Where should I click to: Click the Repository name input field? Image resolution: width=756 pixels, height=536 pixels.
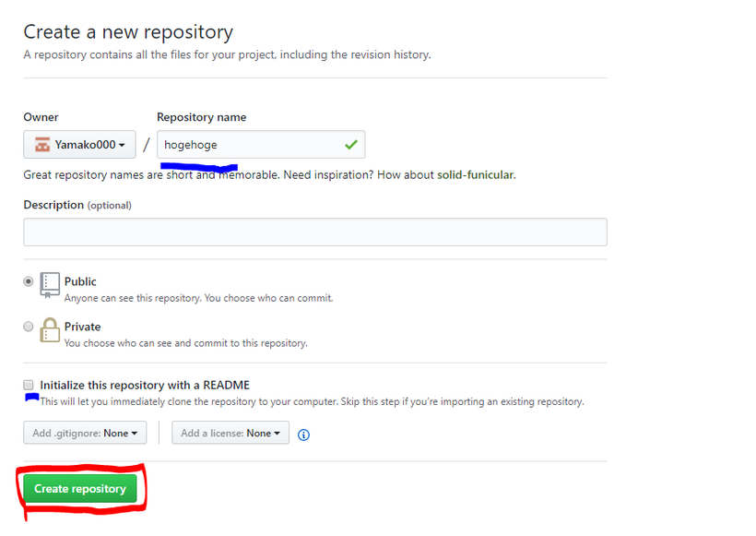click(261, 145)
